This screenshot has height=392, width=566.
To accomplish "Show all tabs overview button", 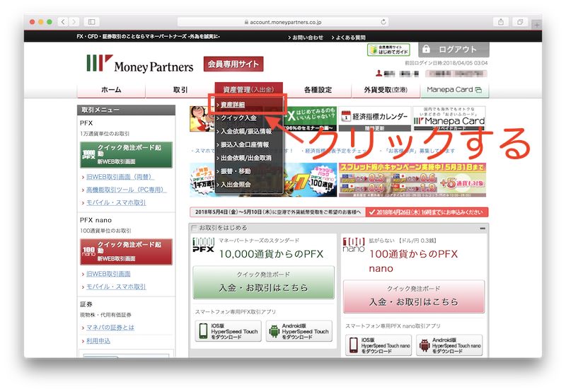I will coord(520,22).
